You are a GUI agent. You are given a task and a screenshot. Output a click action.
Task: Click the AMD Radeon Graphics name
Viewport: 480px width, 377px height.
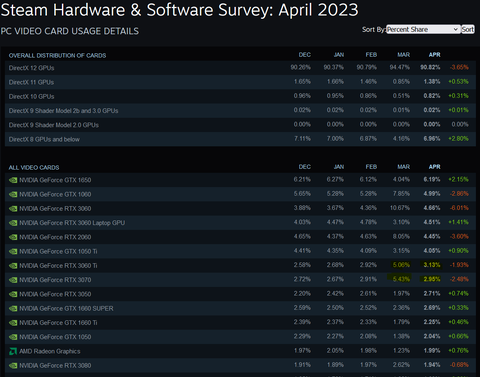(x=50, y=351)
